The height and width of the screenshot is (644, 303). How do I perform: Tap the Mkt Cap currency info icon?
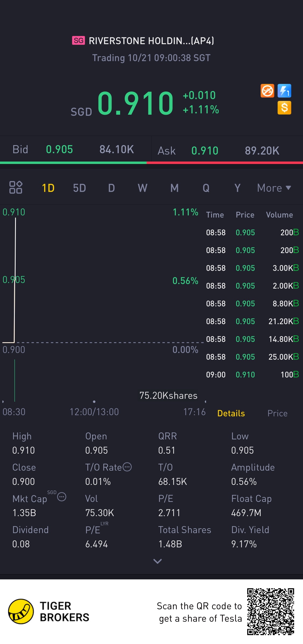tap(62, 497)
